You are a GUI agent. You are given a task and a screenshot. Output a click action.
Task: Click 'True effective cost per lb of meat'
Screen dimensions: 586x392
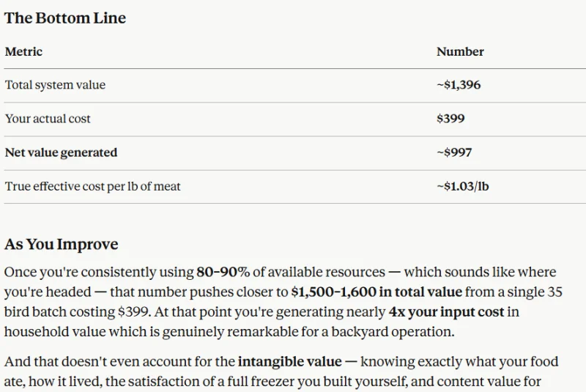tap(93, 186)
